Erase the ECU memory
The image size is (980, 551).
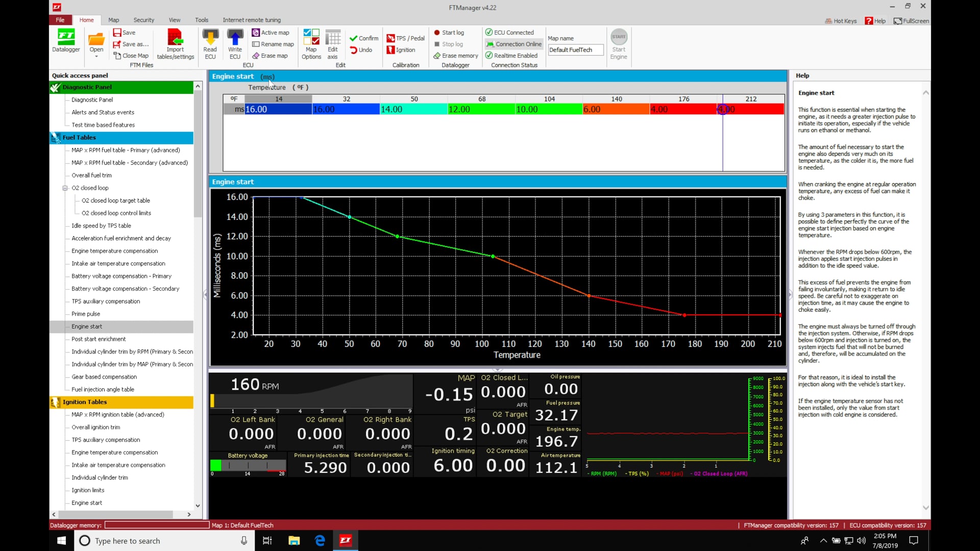coord(455,56)
